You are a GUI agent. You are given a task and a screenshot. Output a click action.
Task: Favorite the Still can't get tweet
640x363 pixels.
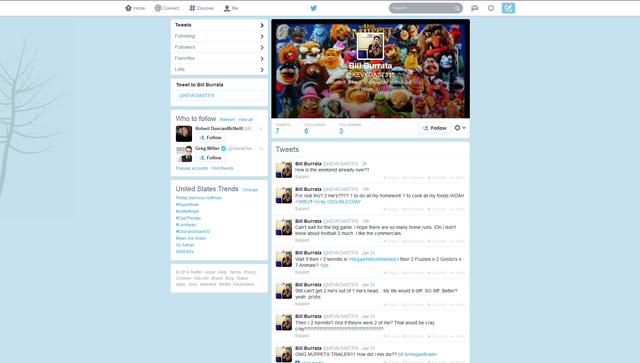coord(437,305)
